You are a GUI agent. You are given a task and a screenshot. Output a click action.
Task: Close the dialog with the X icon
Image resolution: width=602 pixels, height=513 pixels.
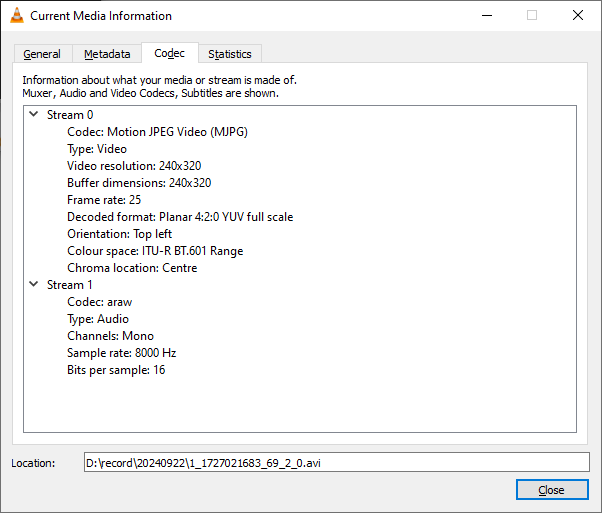point(578,16)
